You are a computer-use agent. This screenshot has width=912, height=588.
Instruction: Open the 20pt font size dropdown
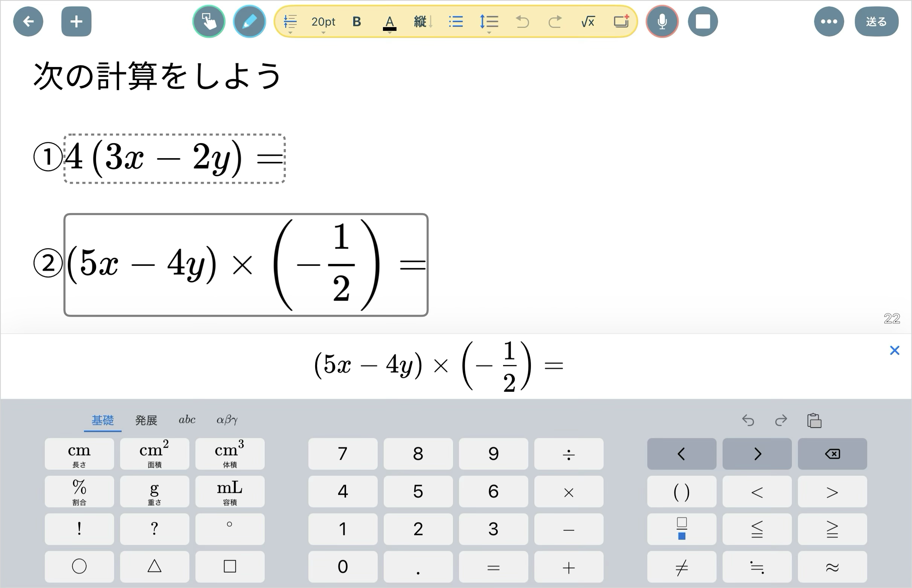click(x=323, y=23)
